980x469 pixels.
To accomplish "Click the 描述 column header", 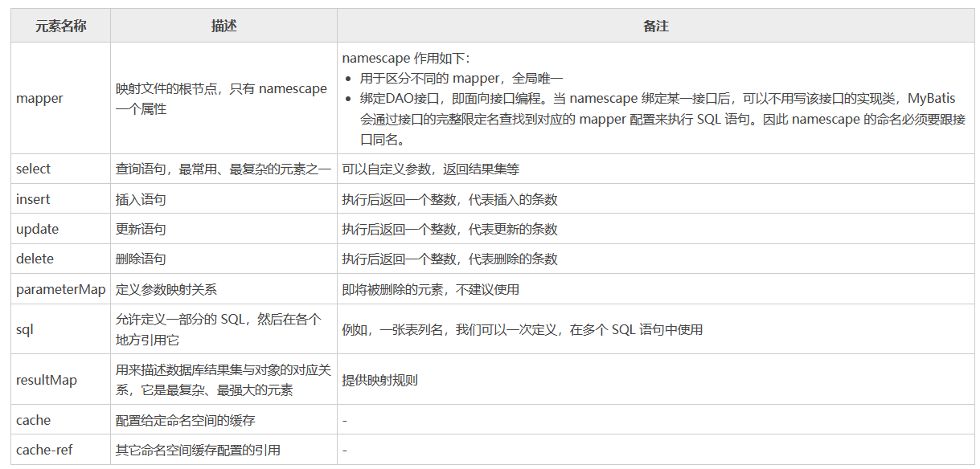I will (223, 26).
